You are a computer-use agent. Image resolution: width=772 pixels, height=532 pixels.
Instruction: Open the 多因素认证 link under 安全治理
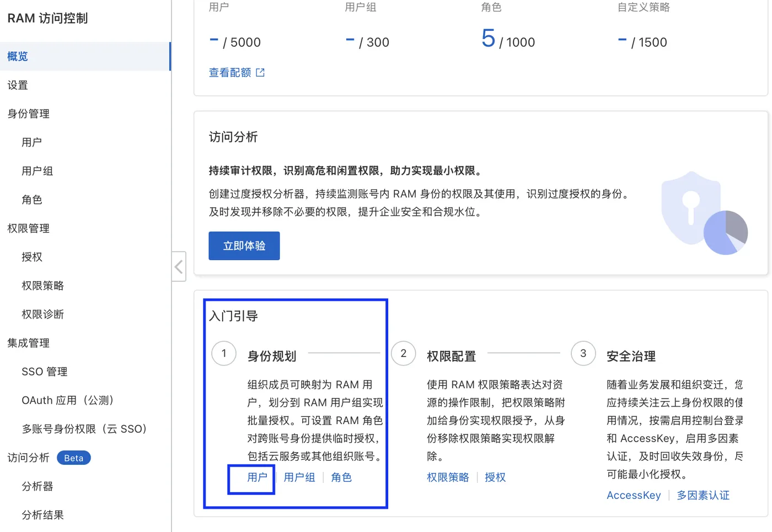pyautogui.click(x=703, y=495)
